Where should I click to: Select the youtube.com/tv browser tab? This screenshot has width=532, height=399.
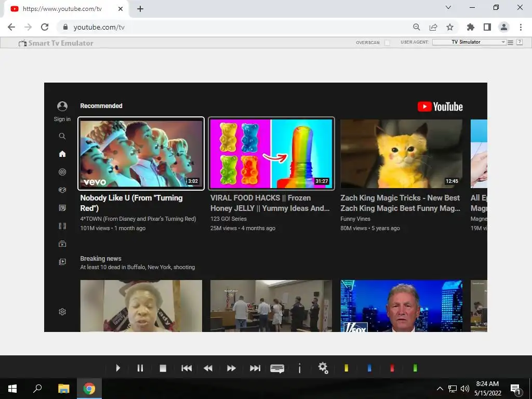click(66, 9)
